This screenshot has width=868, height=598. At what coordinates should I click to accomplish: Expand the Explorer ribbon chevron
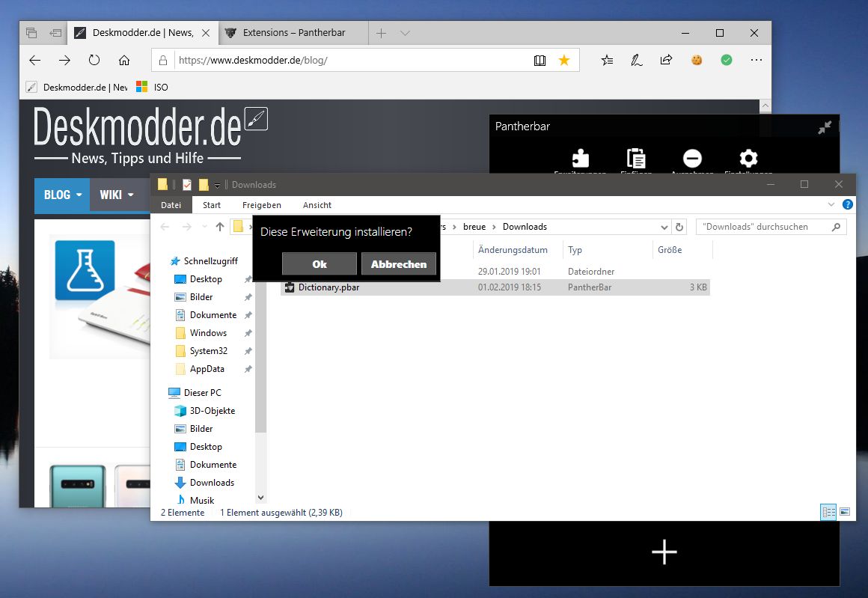[831, 204]
